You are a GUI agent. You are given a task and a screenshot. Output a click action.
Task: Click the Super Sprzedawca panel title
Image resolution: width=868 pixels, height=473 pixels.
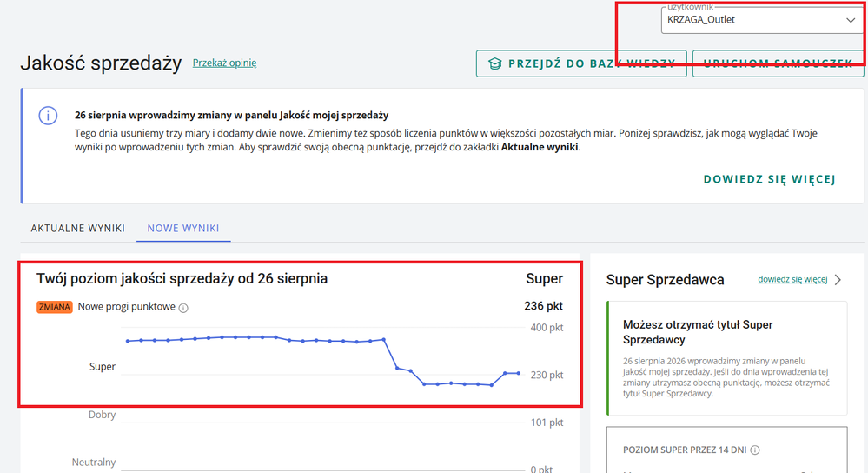pos(665,280)
